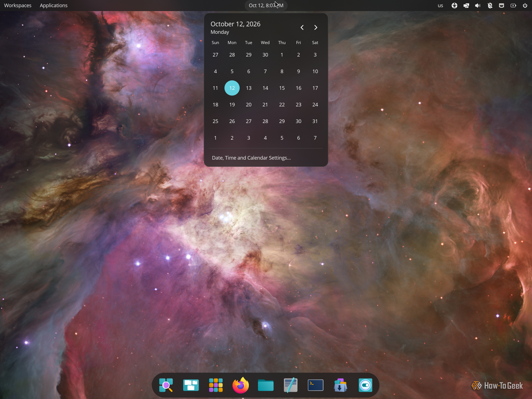Open the app store icon in dock

coord(341,385)
